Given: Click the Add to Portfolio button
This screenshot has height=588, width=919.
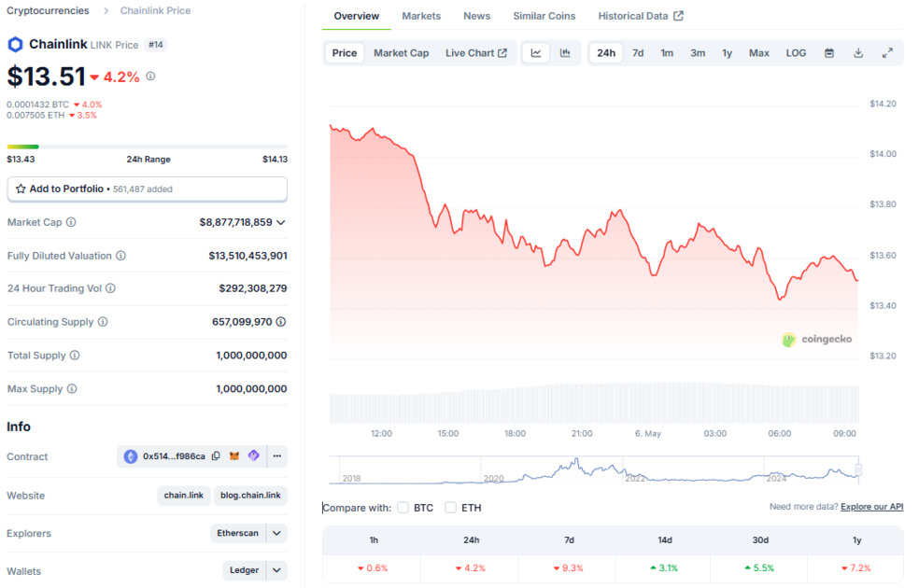Looking at the screenshot, I should point(148,189).
